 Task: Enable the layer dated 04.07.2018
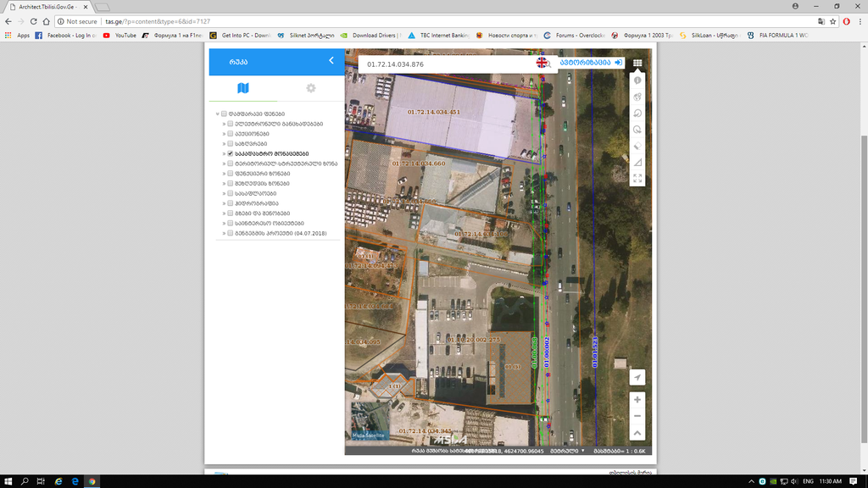click(x=231, y=233)
